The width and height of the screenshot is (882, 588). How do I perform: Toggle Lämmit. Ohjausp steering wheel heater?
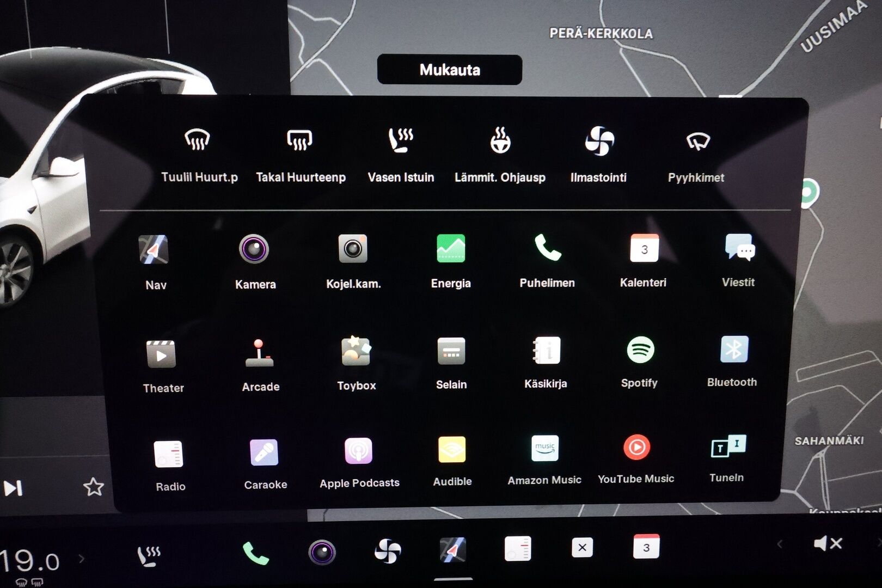pos(500,140)
